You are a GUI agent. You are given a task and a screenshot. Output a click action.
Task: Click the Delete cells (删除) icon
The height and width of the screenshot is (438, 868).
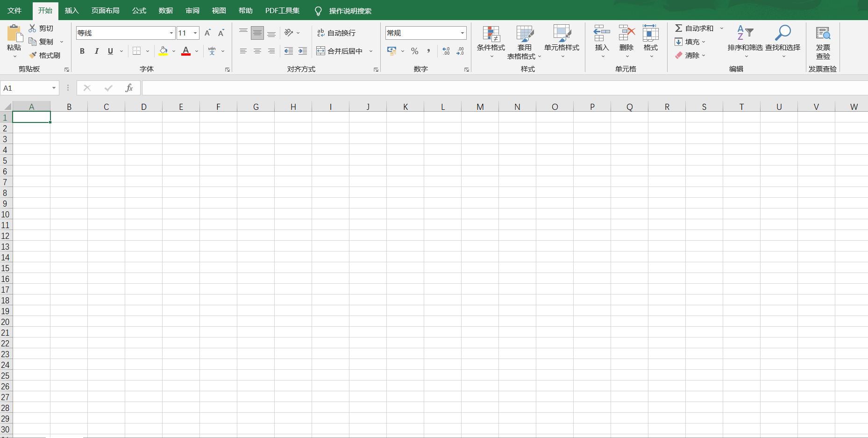click(626, 34)
